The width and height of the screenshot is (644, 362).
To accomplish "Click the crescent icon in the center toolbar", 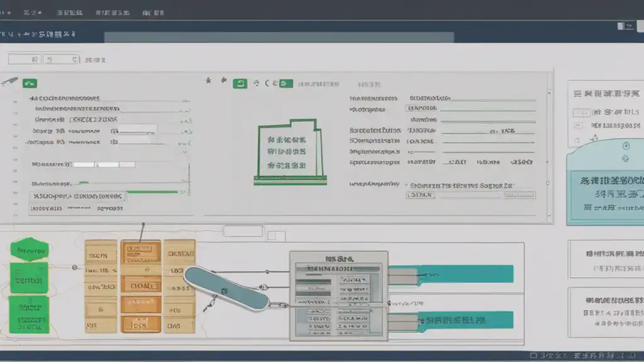I will (x=267, y=84).
